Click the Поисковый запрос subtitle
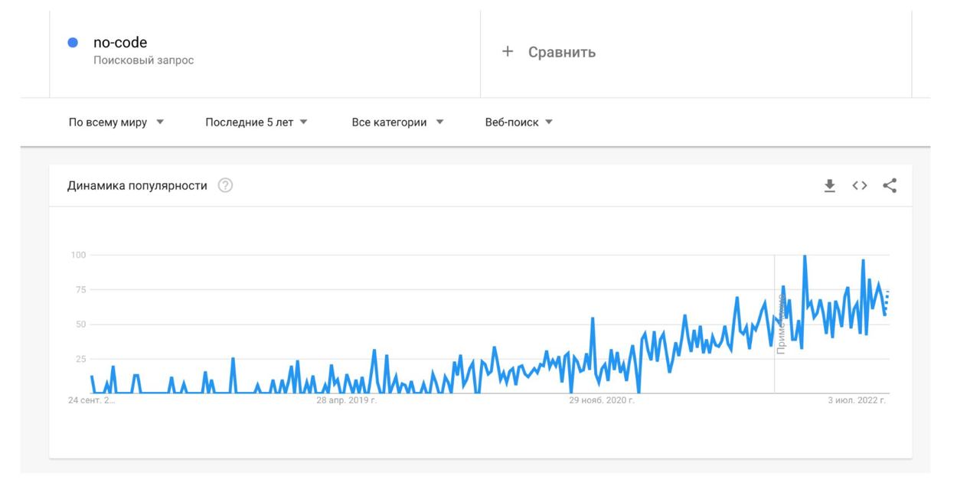This screenshot has width=980, height=489. [x=144, y=60]
